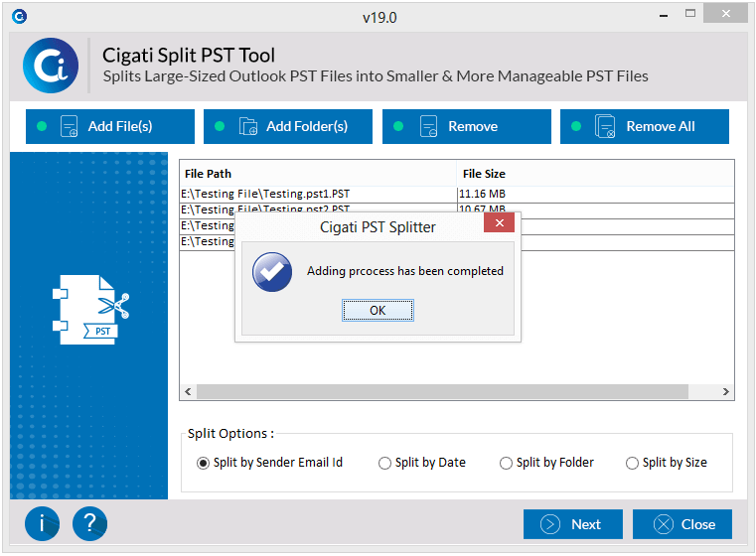The image size is (756, 556).
Task: Click the PST scissors split illustration
Action: tap(91, 310)
